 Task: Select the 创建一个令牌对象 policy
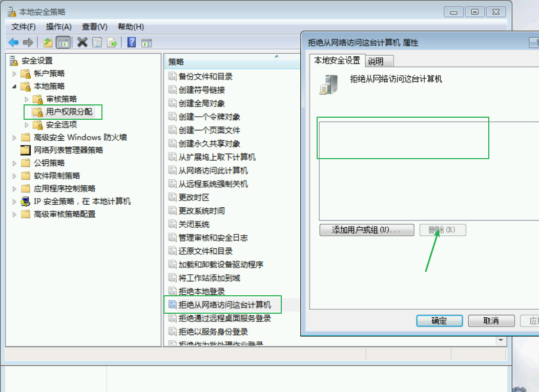[210, 117]
